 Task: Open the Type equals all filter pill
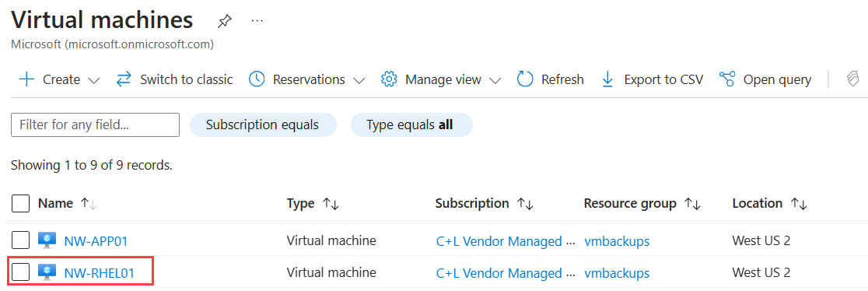[411, 124]
